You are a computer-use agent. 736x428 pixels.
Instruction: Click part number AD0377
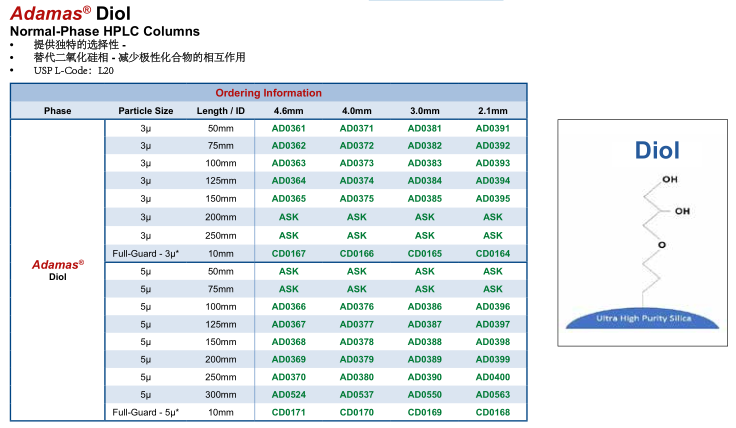[356, 324]
